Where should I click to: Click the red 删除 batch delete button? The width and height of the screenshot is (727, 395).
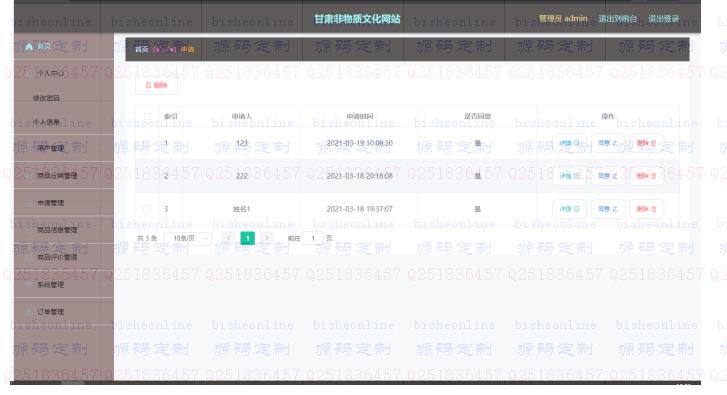(156, 85)
